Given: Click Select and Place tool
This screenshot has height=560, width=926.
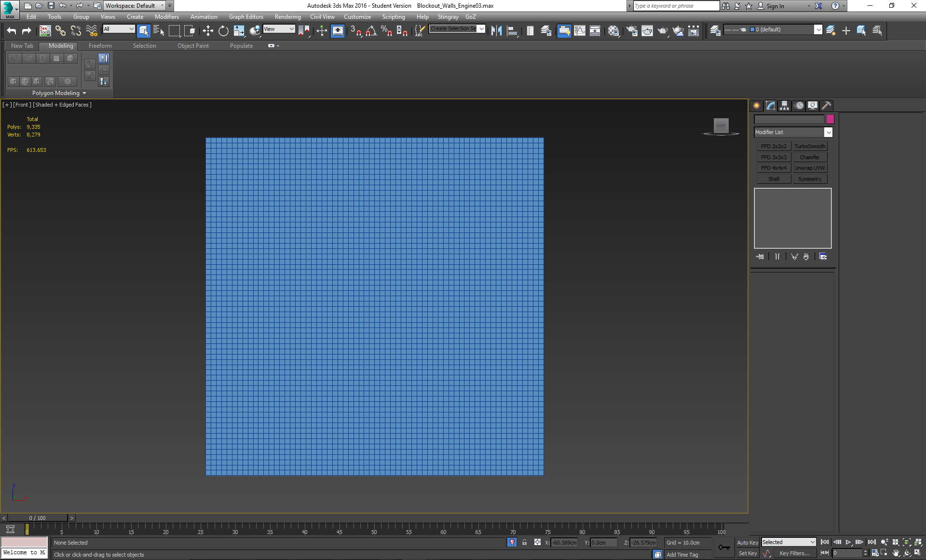Looking at the screenshot, I should click(255, 31).
